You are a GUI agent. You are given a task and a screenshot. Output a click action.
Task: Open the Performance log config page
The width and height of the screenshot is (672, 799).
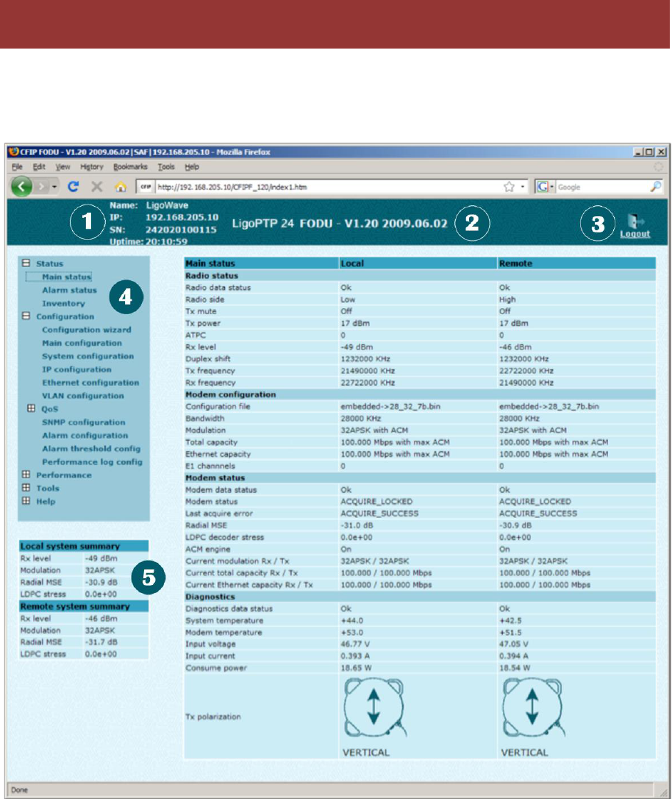(92, 462)
